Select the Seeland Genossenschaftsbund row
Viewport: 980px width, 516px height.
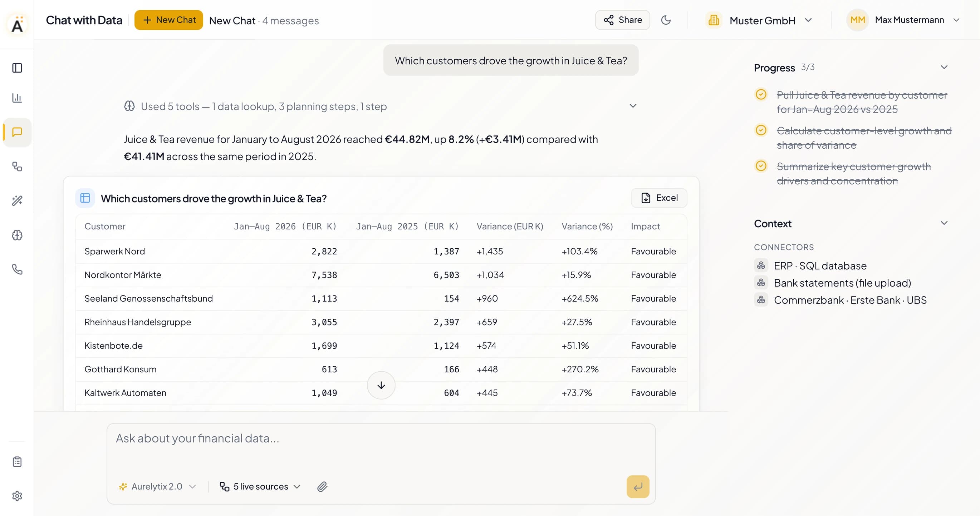(x=381, y=298)
